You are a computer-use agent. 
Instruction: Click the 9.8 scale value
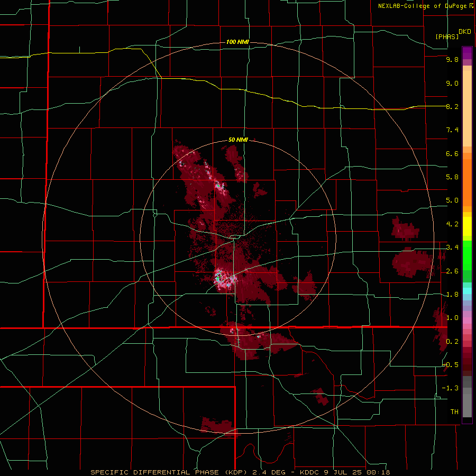[452, 60]
